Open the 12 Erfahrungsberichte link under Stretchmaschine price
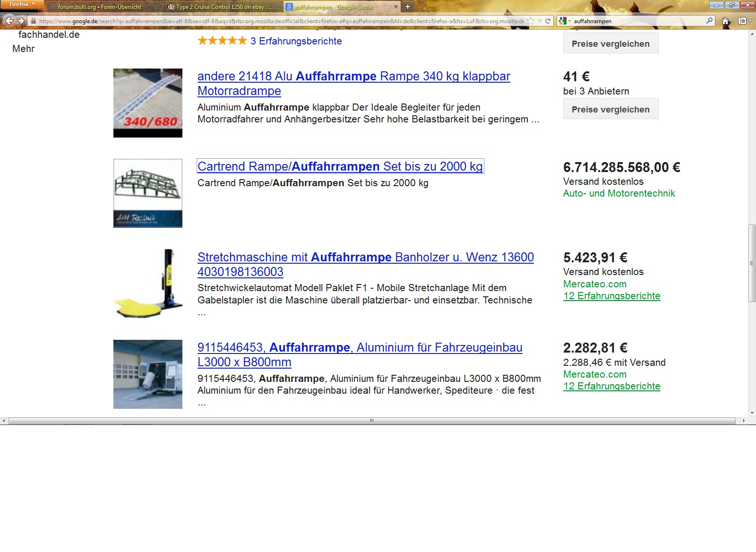 611,296
